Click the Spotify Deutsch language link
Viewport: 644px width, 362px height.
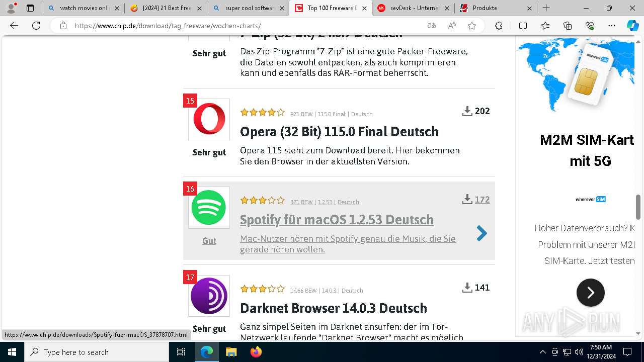(348, 202)
